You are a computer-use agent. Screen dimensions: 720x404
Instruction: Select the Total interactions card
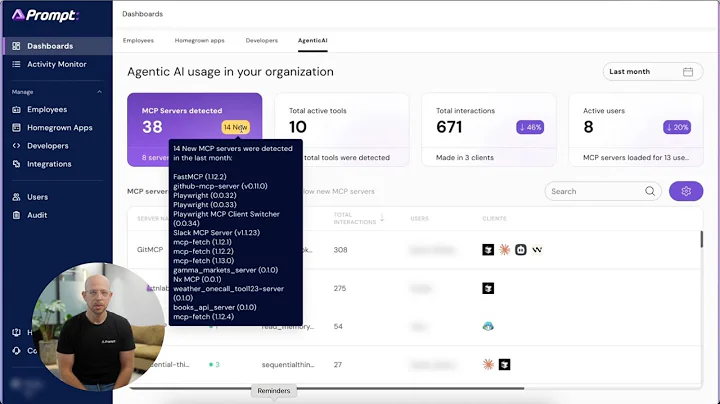pyautogui.click(x=489, y=130)
